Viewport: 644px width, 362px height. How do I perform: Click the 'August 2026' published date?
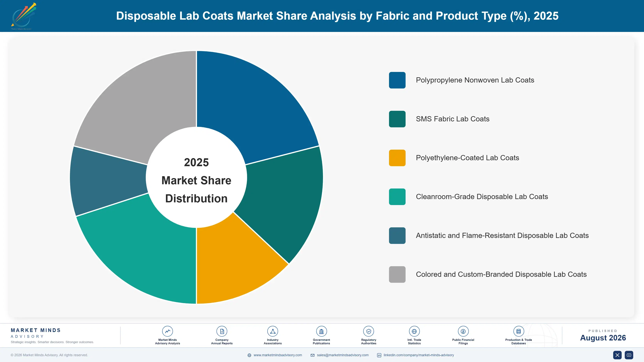[603, 338]
